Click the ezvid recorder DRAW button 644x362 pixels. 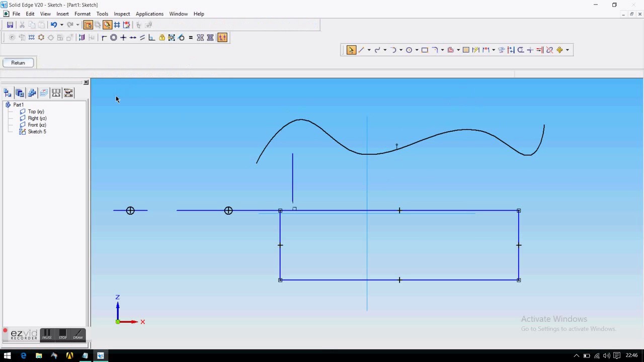click(78, 334)
